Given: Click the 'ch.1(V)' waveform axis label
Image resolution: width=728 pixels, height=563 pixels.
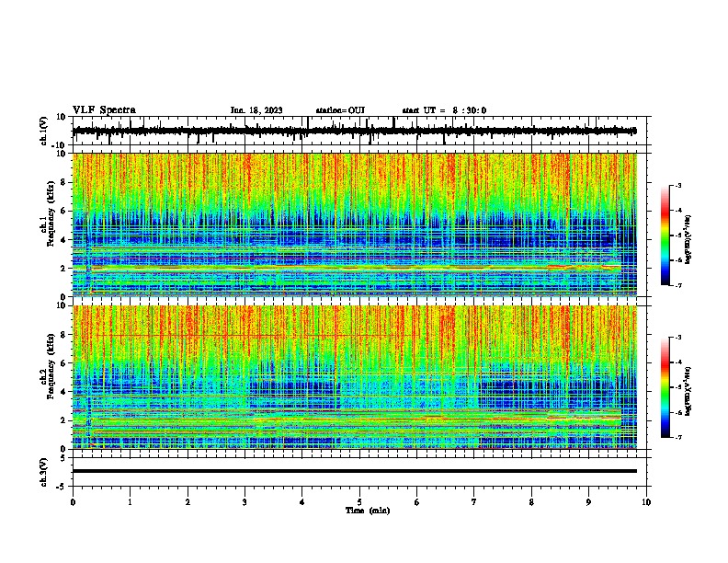Looking at the screenshot, I should [44, 131].
